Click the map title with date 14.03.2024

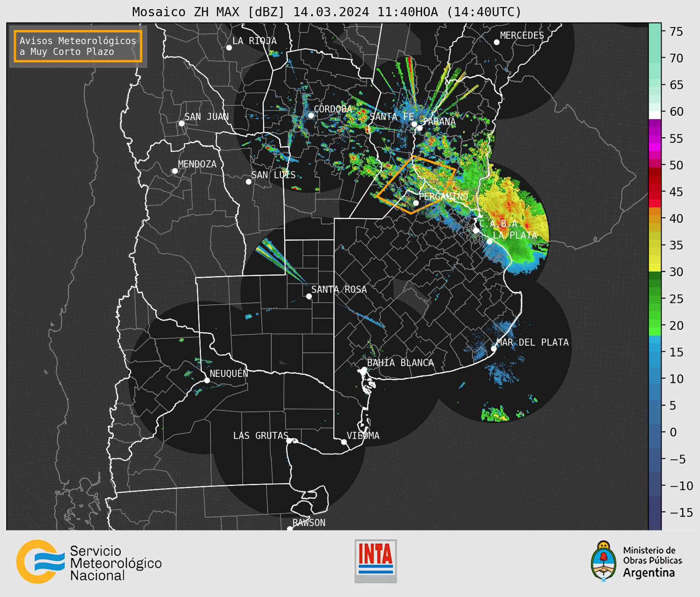[x=327, y=12]
